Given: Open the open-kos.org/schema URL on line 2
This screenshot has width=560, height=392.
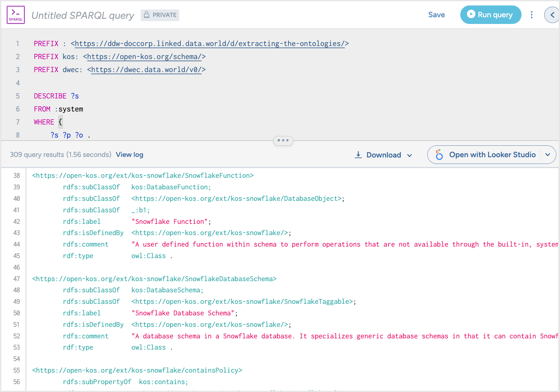Looking at the screenshot, I should 144,57.
